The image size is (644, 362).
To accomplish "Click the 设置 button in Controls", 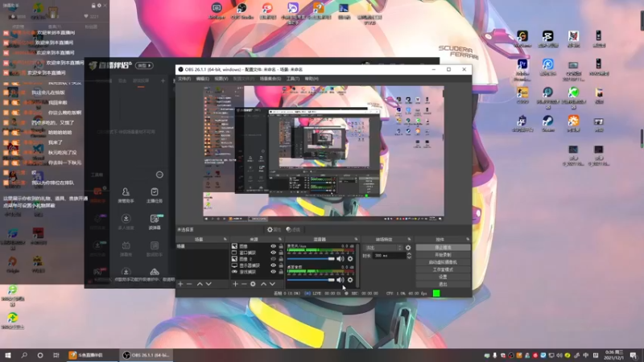I will point(443,277).
